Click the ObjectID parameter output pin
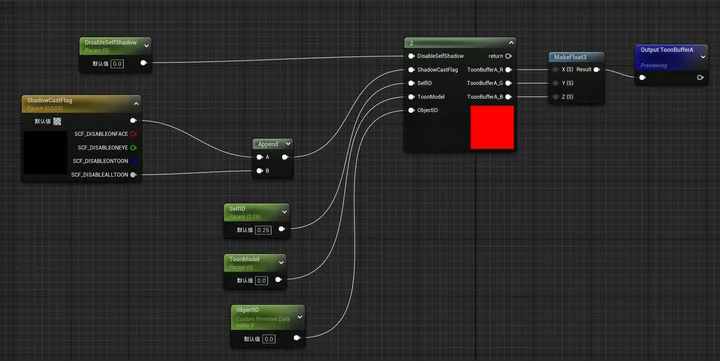Image resolution: width=720 pixels, height=361 pixels. 297,338
